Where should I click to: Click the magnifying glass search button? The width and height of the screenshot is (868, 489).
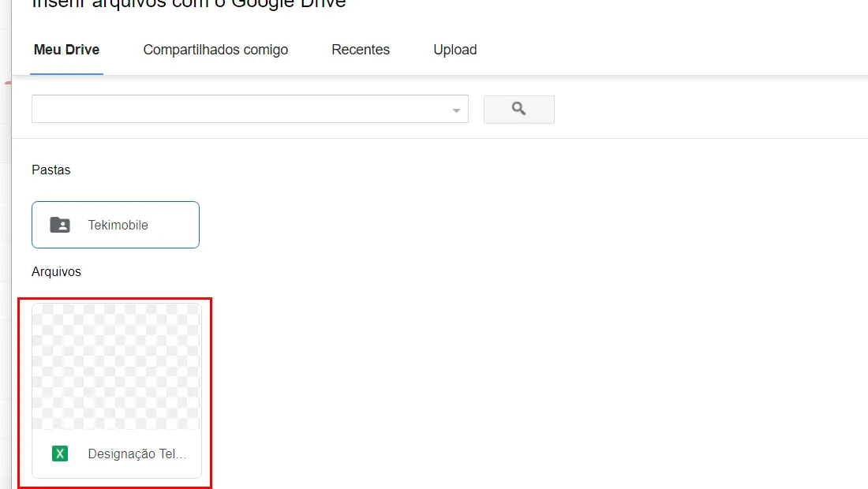[x=518, y=109]
